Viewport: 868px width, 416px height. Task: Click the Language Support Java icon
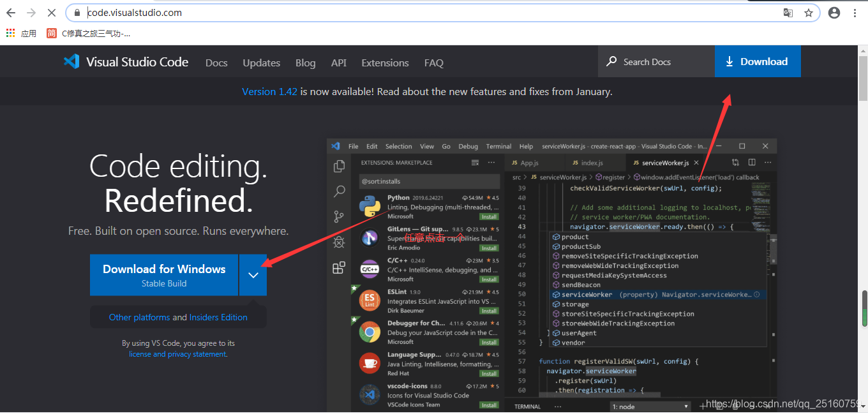click(x=370, y=364)
